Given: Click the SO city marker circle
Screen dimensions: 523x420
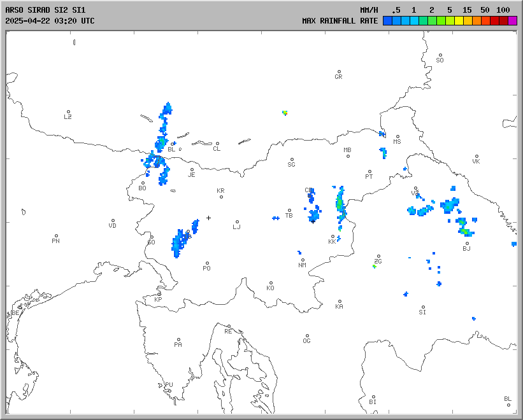Looking at the screenshot, I should pyautogui.click(x=440, y=55).
